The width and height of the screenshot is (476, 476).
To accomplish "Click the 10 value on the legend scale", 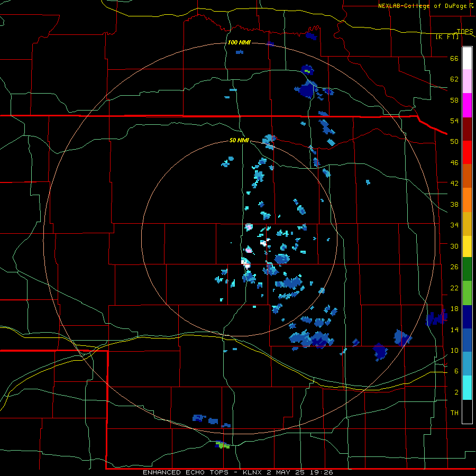I will click(x=454, y=350).
